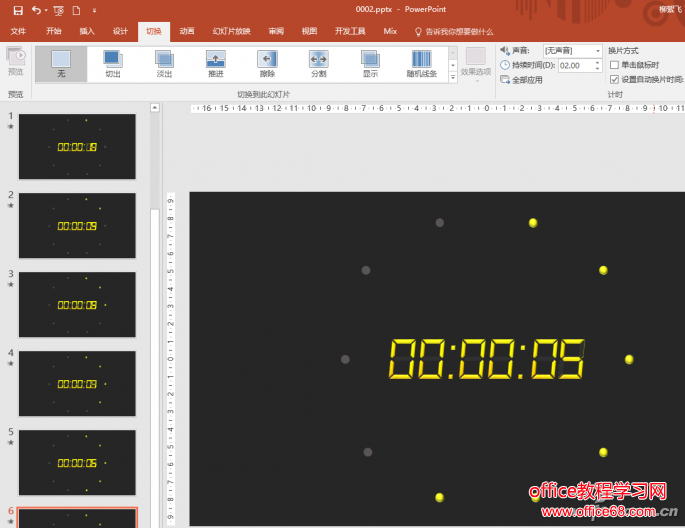
Task: Select the 擦除 (Wipe) transition
Action: coord(267,64)
